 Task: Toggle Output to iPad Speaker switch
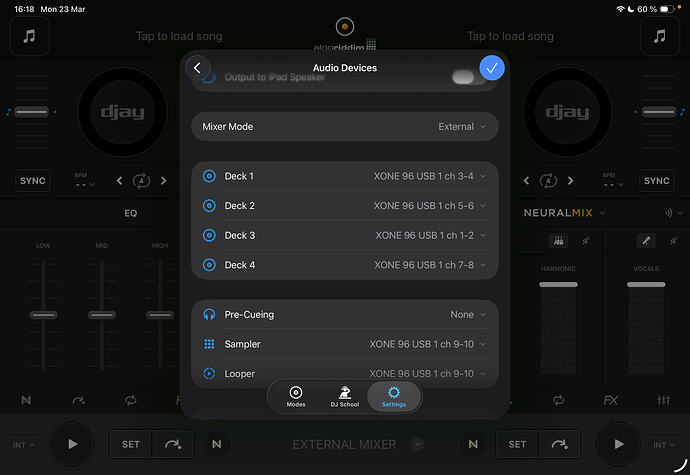(469, 77)
